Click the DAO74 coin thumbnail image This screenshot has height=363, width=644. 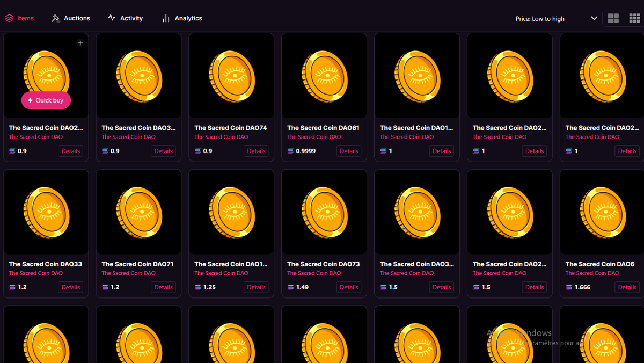tap(231, 76)
